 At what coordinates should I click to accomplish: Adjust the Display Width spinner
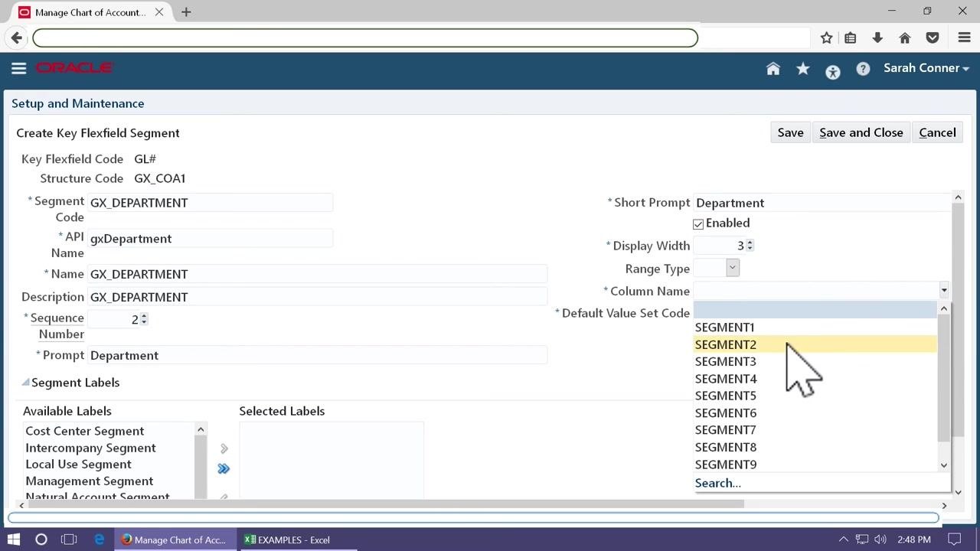[750, 246]
